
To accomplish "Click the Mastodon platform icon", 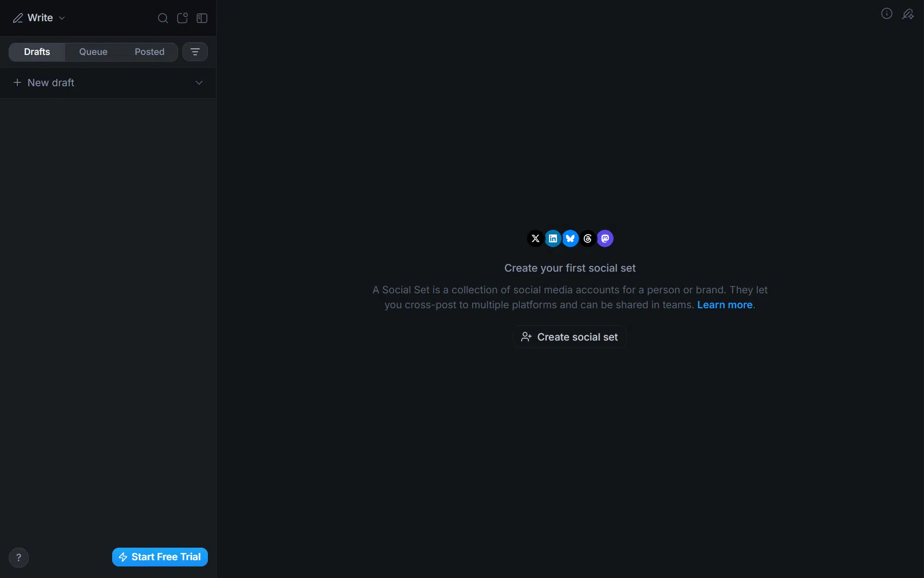I will point(605,238).
